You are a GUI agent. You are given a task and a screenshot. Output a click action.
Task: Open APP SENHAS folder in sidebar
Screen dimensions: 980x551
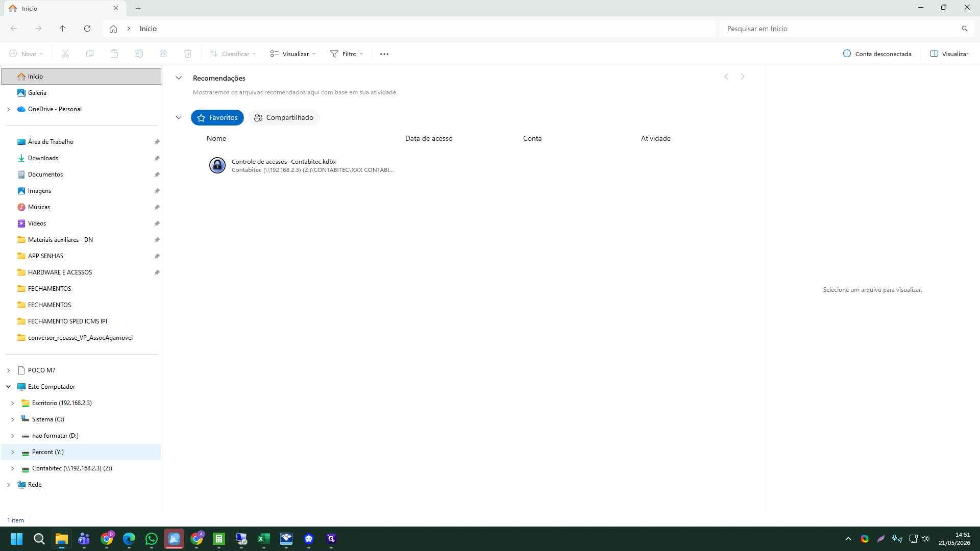click(81, 256)
